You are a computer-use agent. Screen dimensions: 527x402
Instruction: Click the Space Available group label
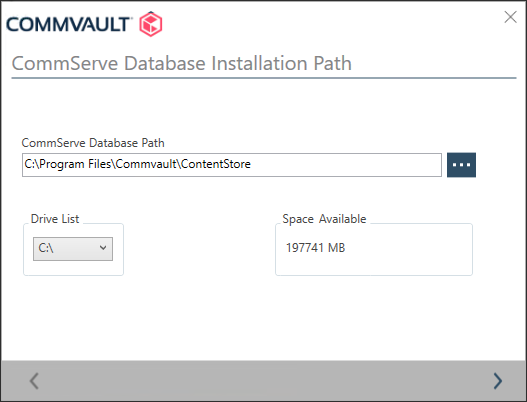[x=324, y=219]
